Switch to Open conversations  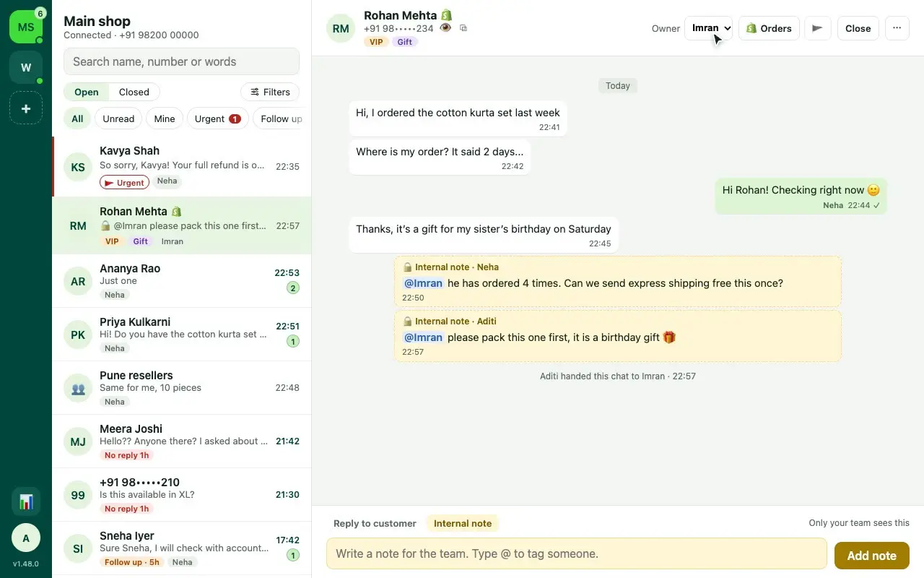pos(87,92)
